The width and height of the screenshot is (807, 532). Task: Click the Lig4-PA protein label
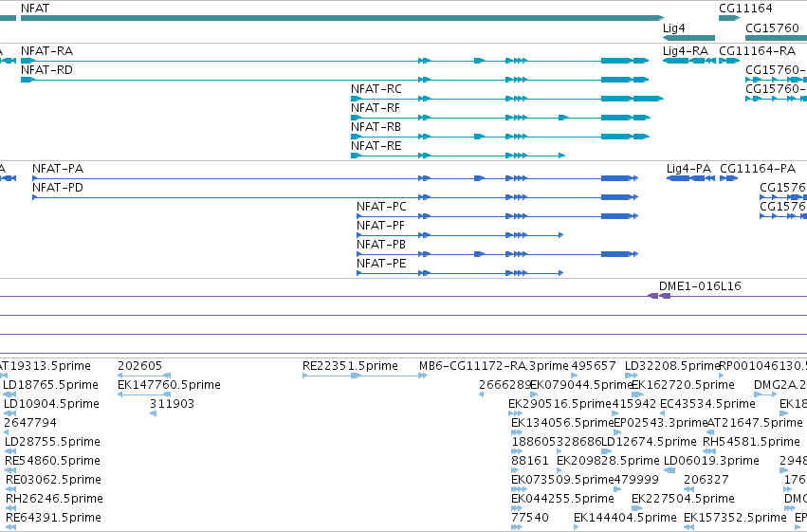tap(688, 169)
